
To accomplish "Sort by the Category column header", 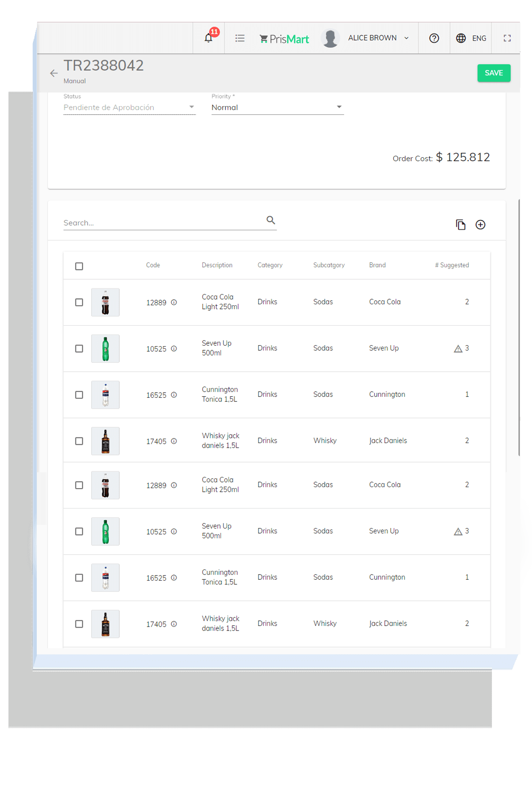I will click(270, 265).
